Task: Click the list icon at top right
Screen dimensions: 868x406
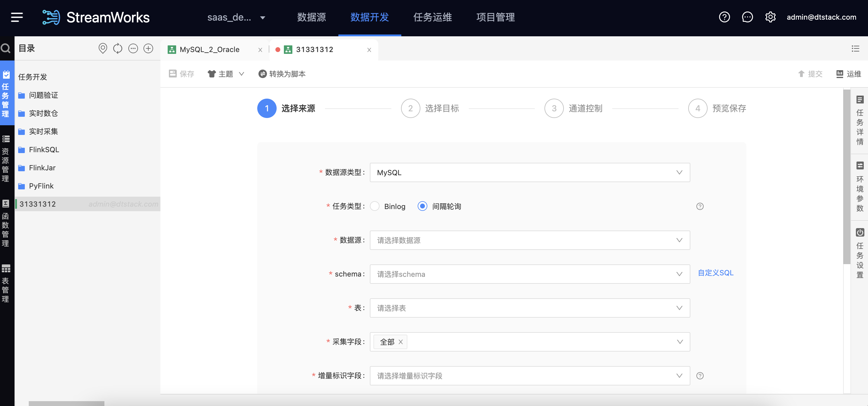Action: (855, 48)
